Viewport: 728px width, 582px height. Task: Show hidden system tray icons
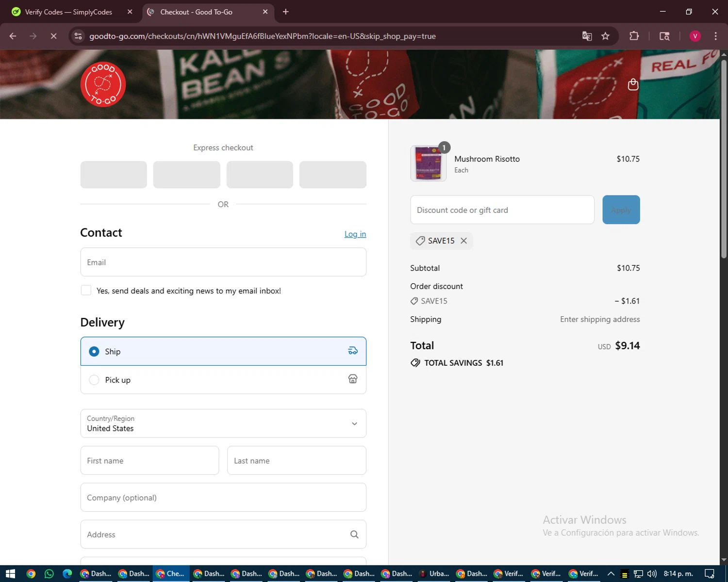[611, 574]
